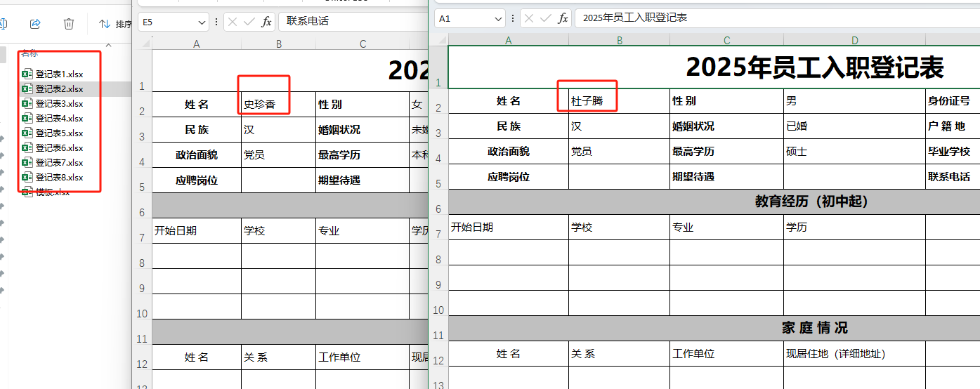Click the 家庭情况 section header in right sheet
This screenshot has height=389, width=980.
click(815, 328)
